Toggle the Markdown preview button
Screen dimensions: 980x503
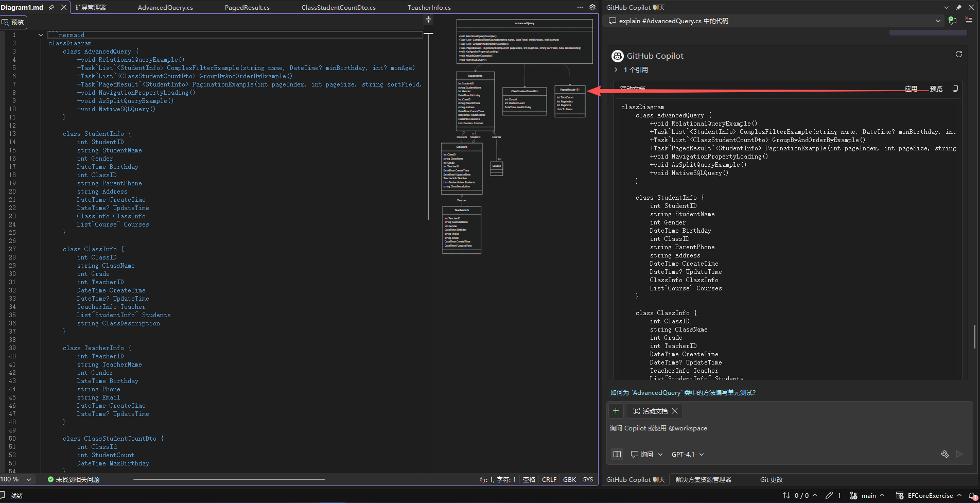pos(13,22)
